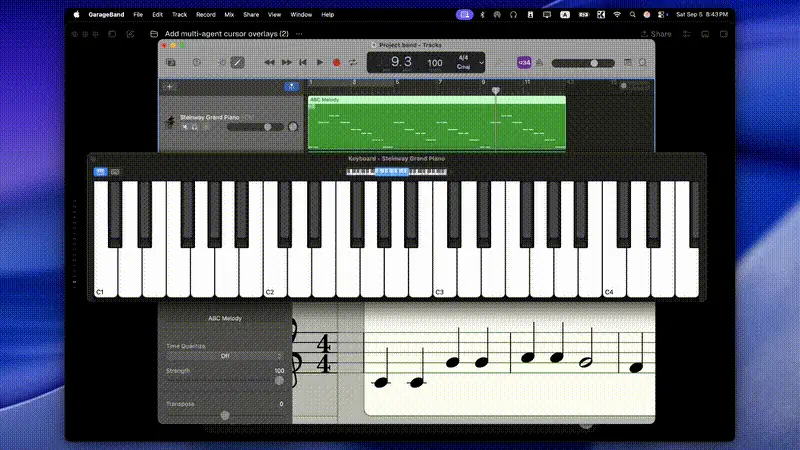Open the LCD display mode dropdown arrow
The height and width of the screenshot is (450, 800).
pos(481,63)
